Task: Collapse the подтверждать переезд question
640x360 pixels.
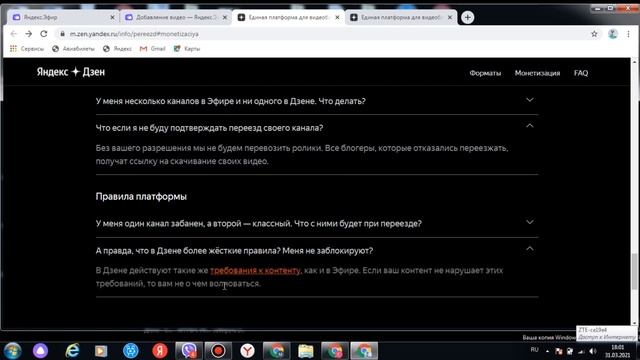Action: [x=529, y=126]
